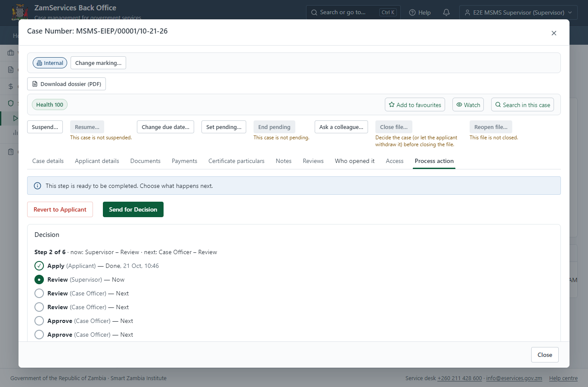588x387 pixels.
Task: Click the briefcase icon in the background sidebar
Action: [11, 53]
